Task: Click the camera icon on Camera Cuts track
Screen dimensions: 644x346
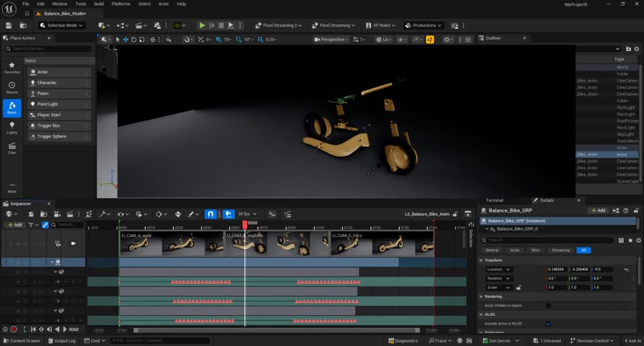Action: point(73,243)
